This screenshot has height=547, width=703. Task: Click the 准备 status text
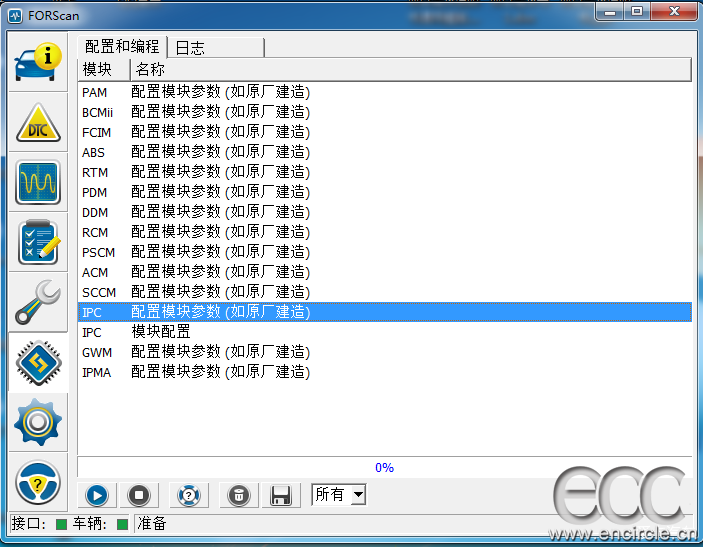pyautogui.click(x=152, y=523)
